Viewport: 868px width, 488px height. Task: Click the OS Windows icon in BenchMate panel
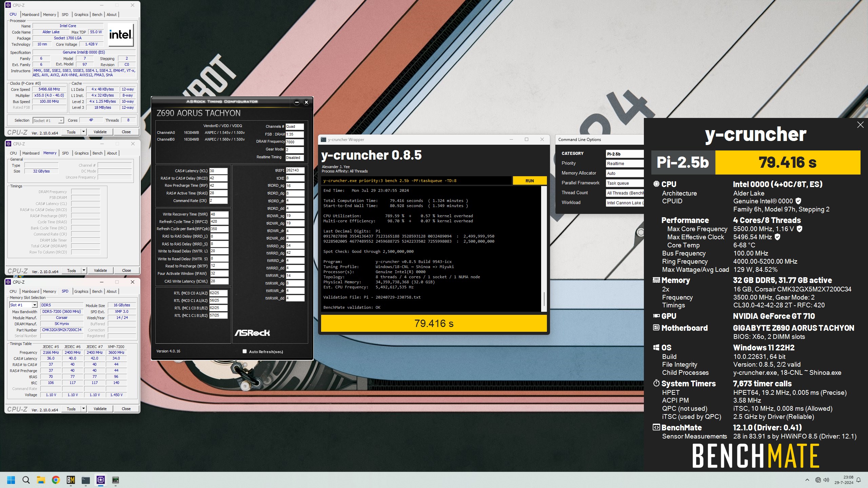(656, 347)
